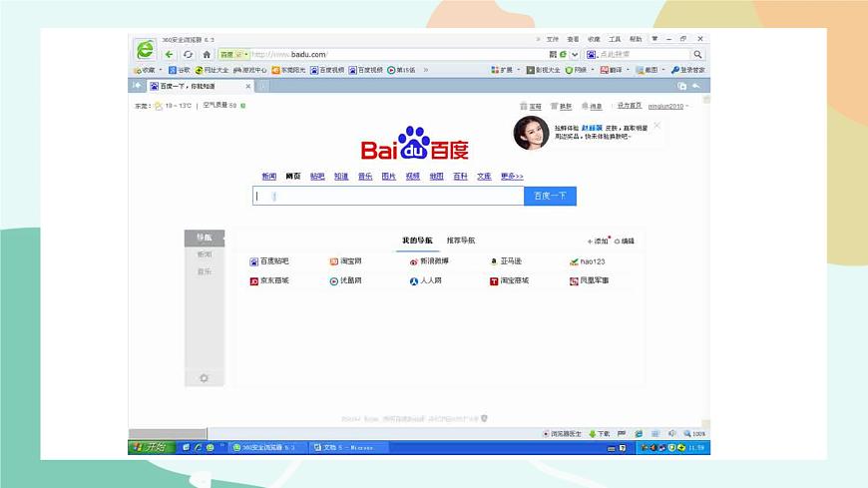Select 新闻 in the left sidebar

click(x=205, y=254)
